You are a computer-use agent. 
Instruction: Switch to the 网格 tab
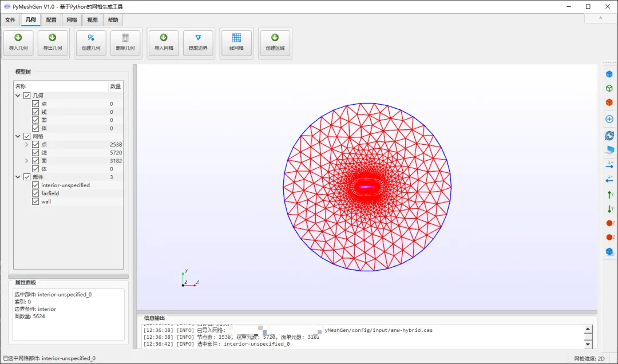point(72,19)
